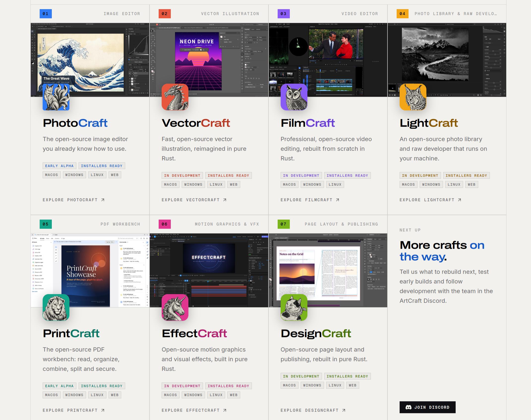Screen dimensions: 531x420
Task: Click the red 02 number badge
Action: click(165, 14)
